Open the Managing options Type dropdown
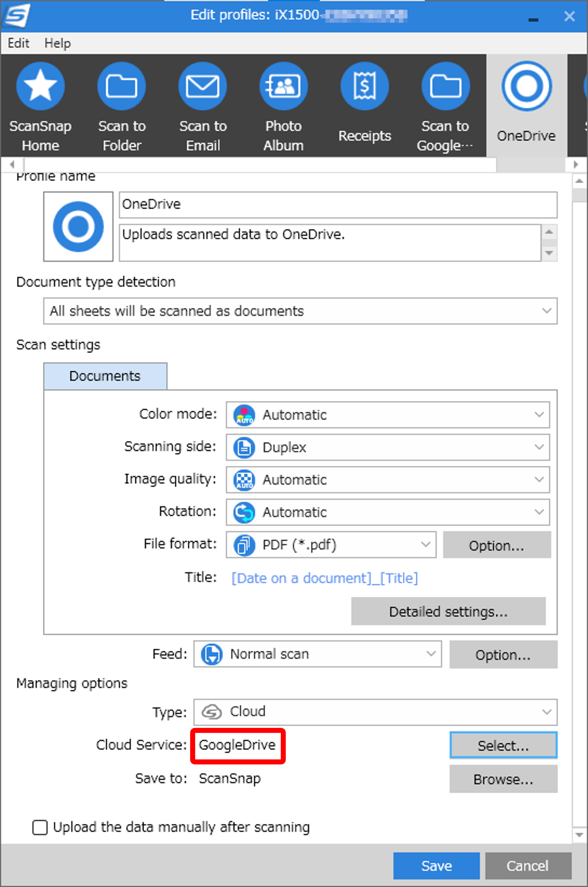The width and height of the screenshot is (588, 887). click(x=375, y=712)
